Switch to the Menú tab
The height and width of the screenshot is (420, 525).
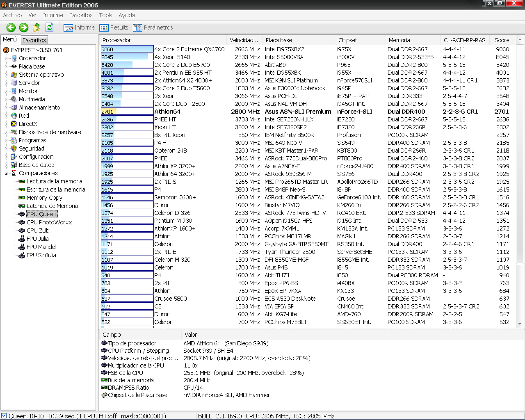[10, 39]
